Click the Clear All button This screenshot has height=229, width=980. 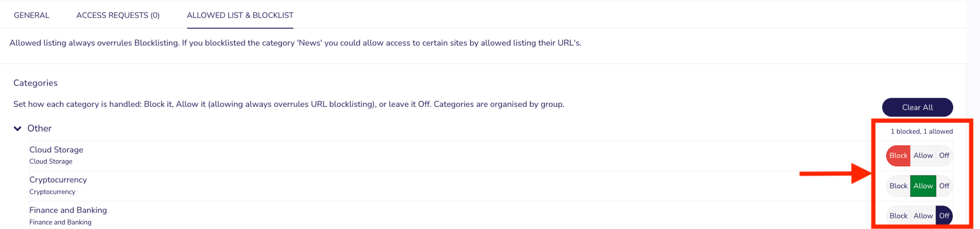coord(917,107)
